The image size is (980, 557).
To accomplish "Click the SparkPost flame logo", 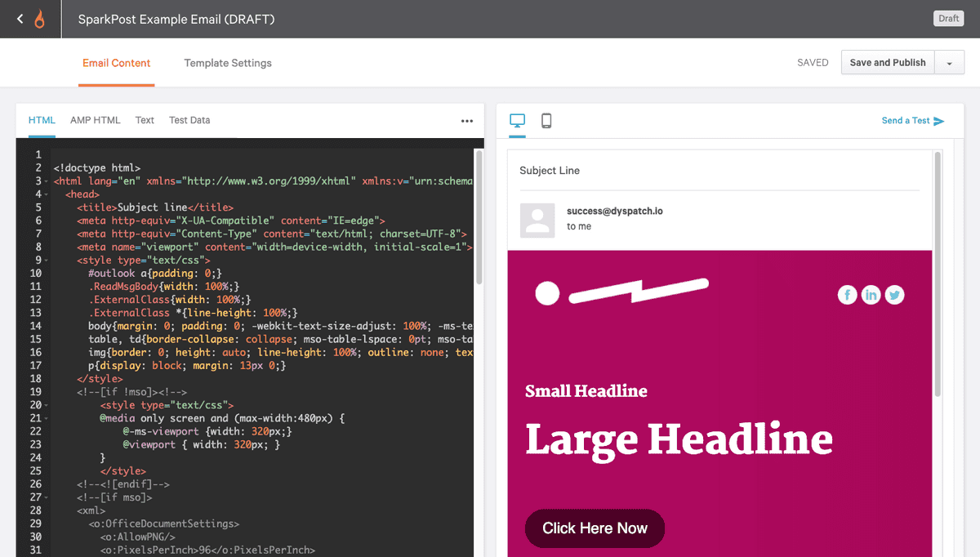I will (x=40, y=19).
